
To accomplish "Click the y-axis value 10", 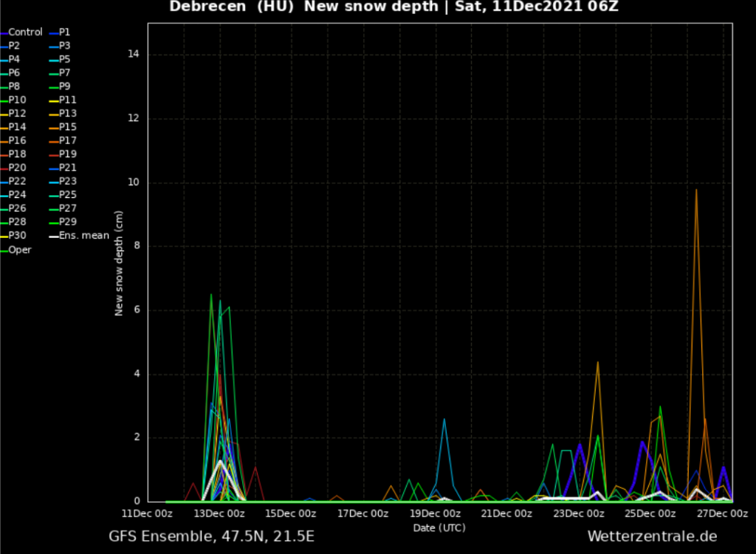I will (135, 182).
